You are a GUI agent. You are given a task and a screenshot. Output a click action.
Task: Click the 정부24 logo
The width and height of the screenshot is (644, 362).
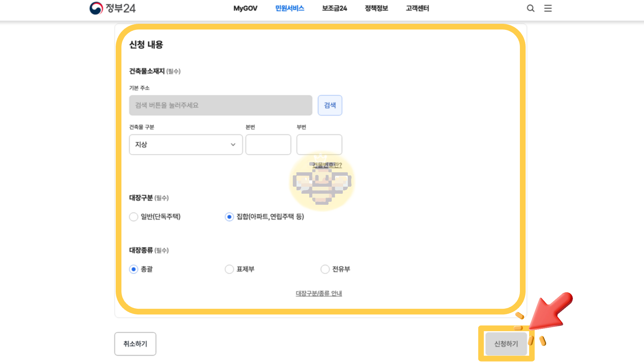pos(112,8)
